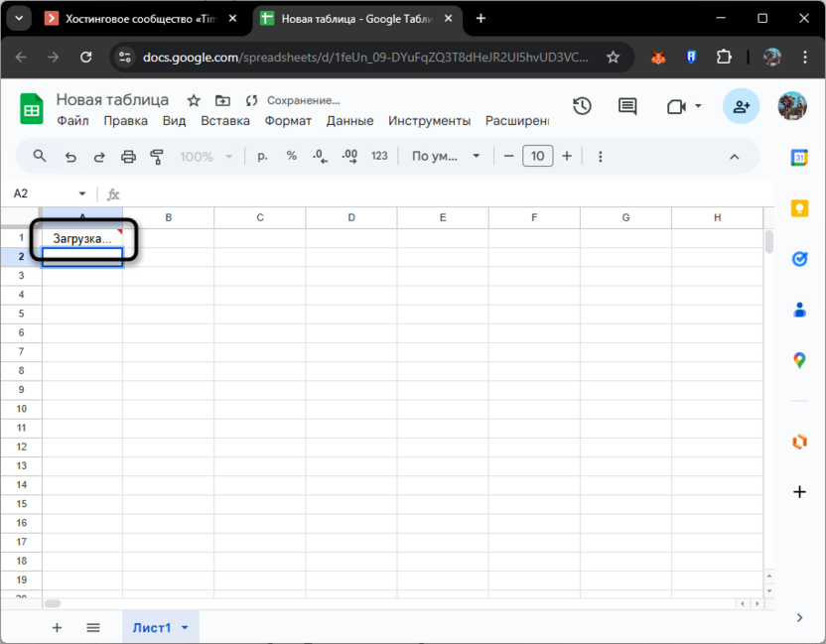826x644 pixels.
Task: Open Google account avatar in Sheets
Action: (792, 106)
